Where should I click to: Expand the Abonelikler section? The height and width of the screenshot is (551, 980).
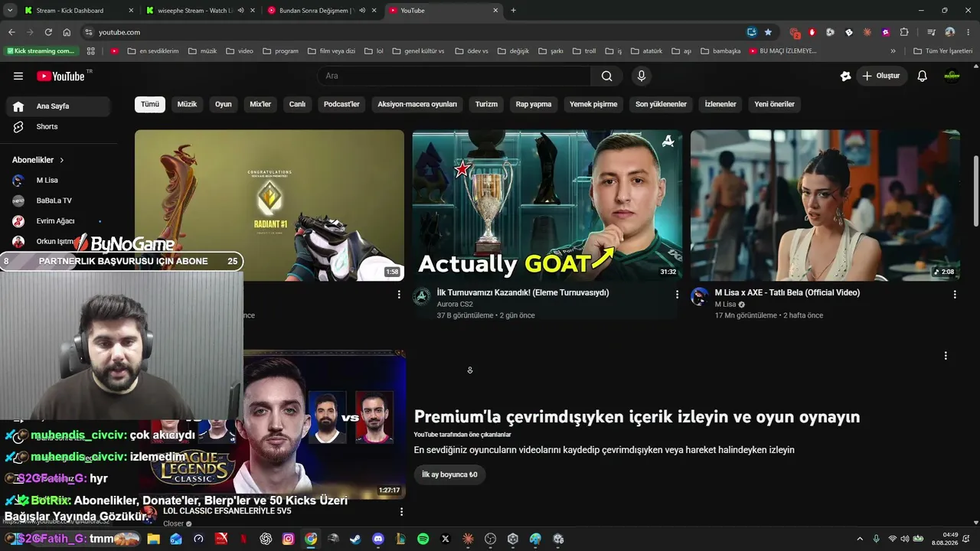38,160
